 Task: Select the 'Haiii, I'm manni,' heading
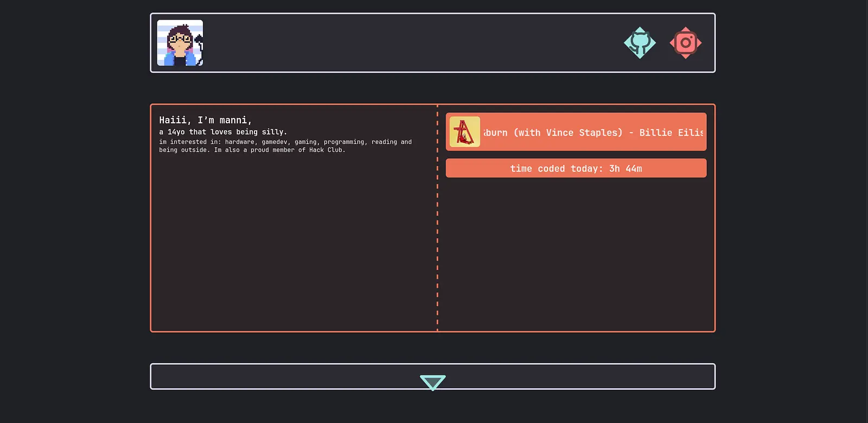tap(205, 120)
